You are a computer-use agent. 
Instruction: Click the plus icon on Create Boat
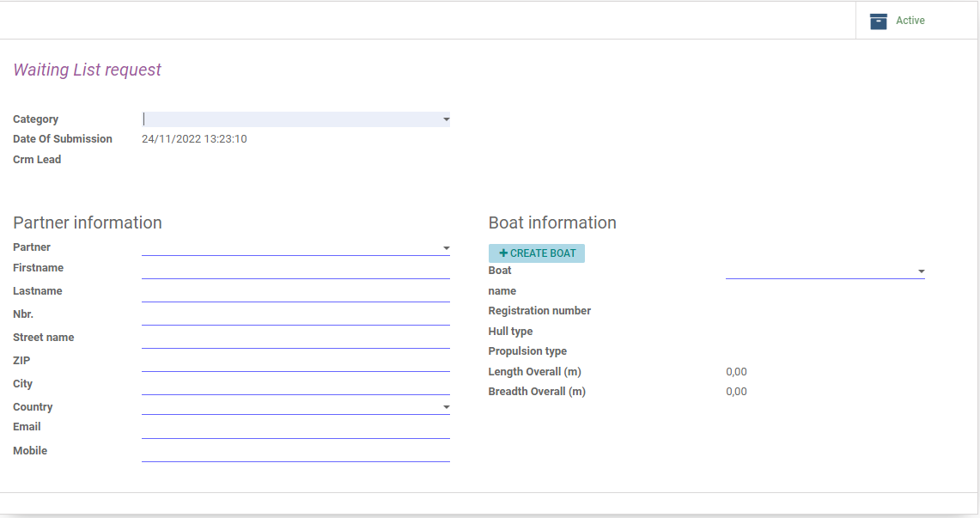tap(503, 253)
